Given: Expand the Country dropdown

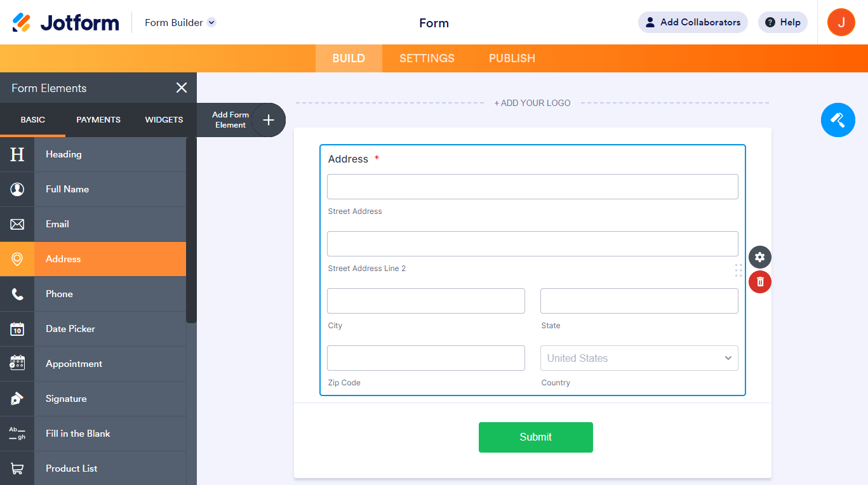Looking at the screenshot, I should click(x=639, y=358).
